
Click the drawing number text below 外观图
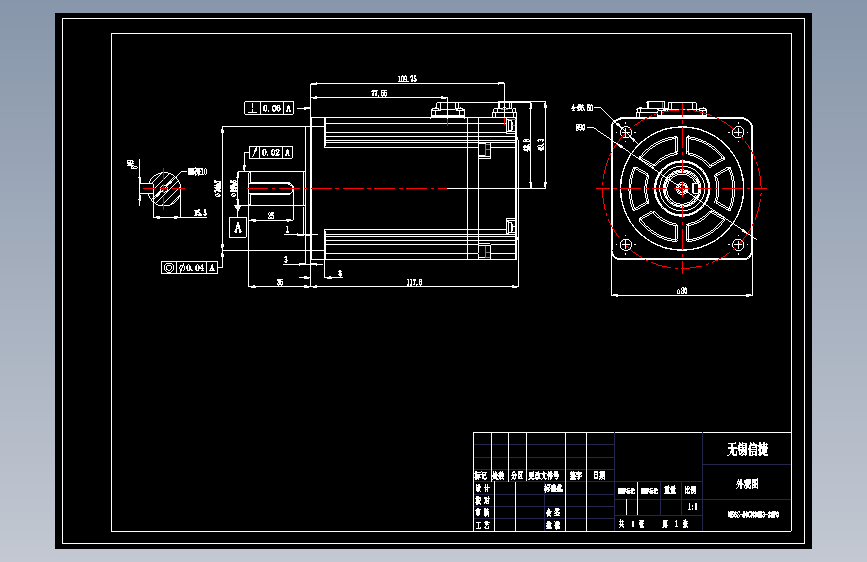coord(753,514)
